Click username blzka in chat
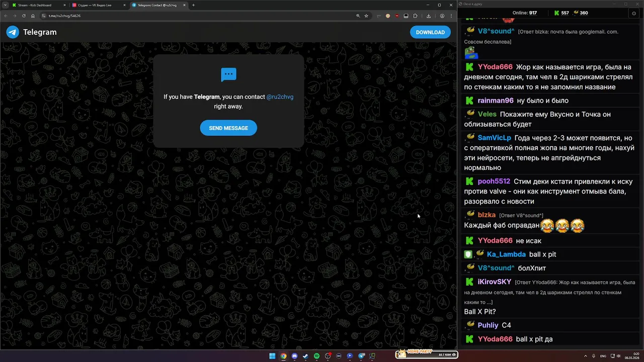 point(487,215)
